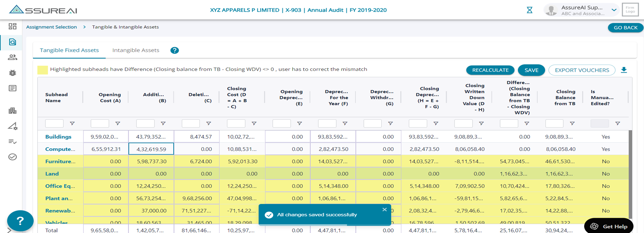Select the Tangible Fixed Assets tab

pos(69,50)
